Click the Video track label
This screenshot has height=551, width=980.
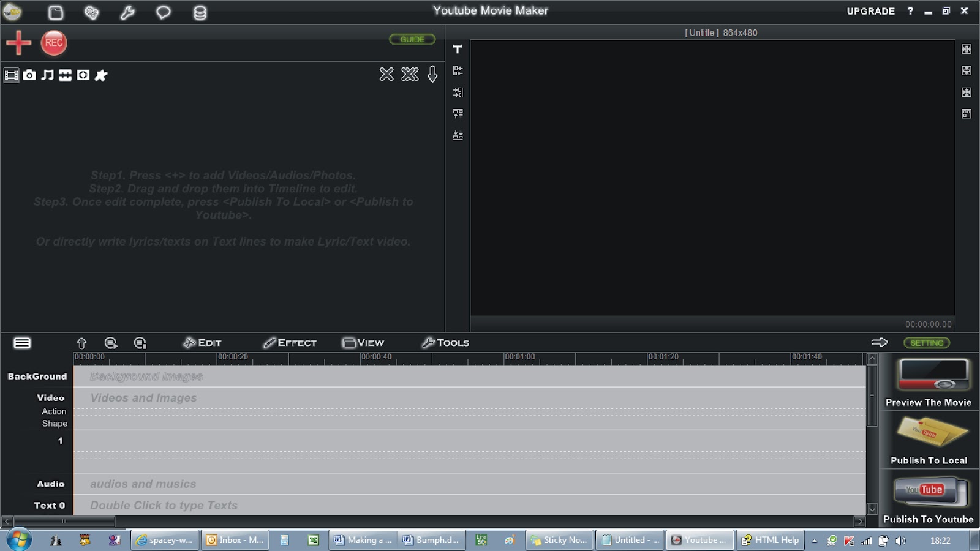(x=50, y=398)
